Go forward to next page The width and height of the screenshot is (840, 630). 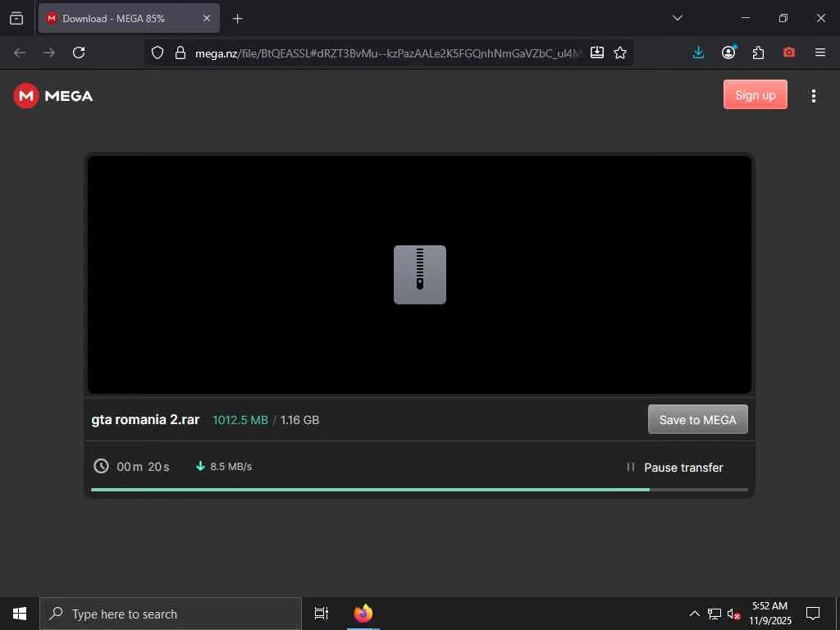click(x=49, y=52)
